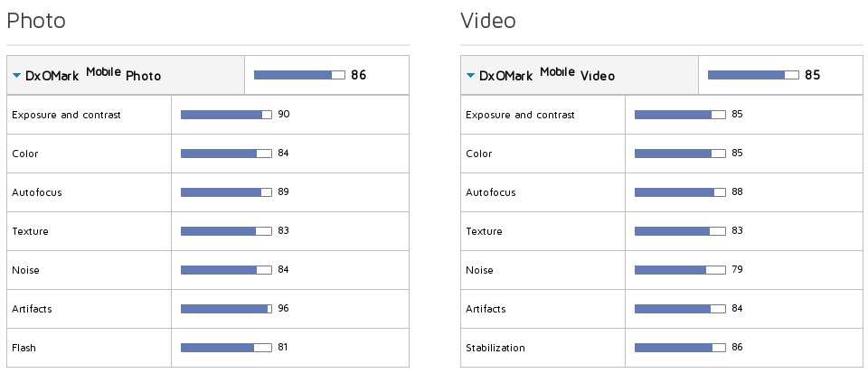Collapse the DxOMark Mobile Photo section arrow
868x373 pixels.
(x=16, y=75)
